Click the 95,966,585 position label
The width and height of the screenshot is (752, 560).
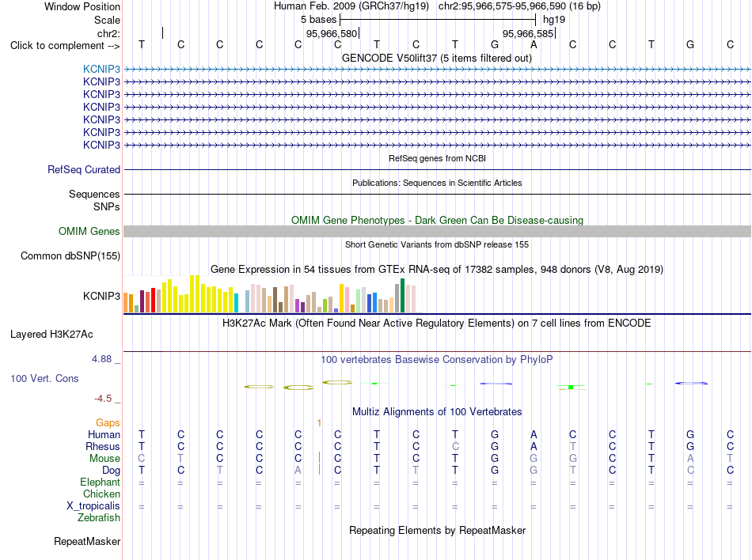(x=528, y=33)
